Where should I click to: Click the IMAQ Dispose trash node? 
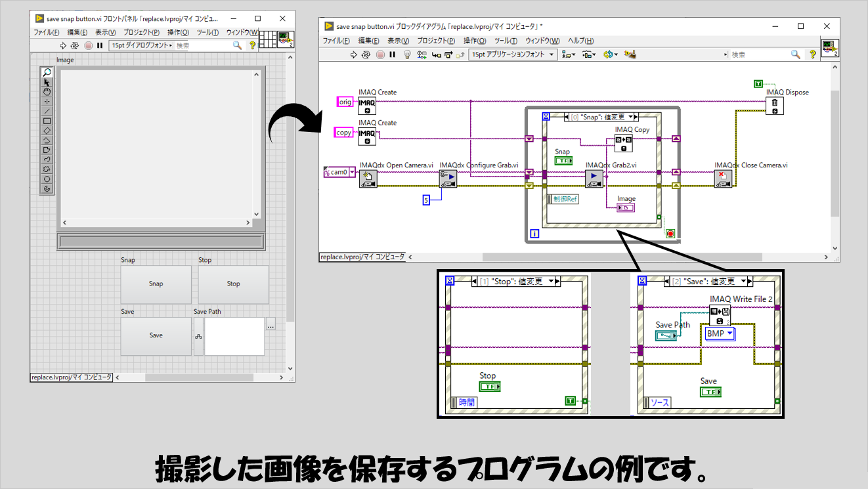[x=775, y=106]
